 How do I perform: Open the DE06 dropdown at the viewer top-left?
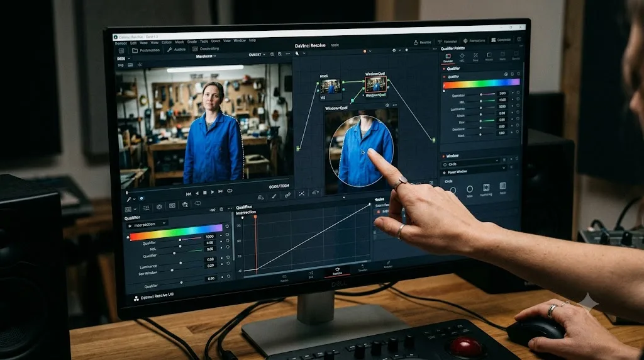coord(123,59)
